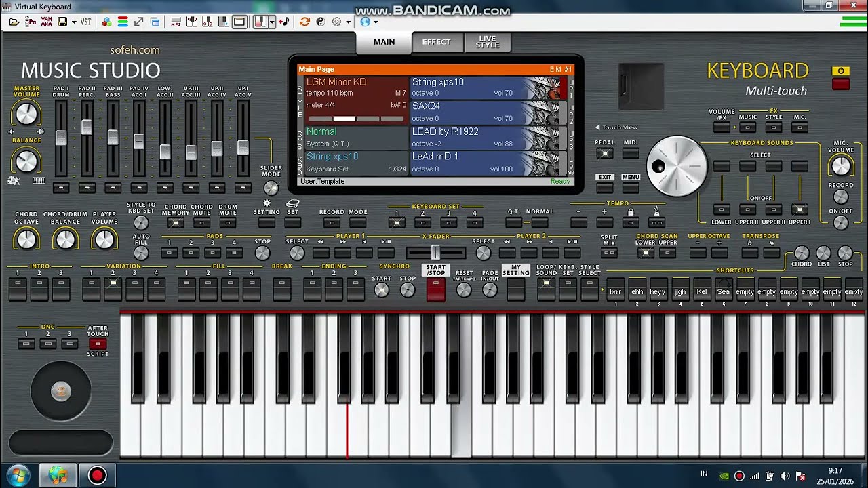Open the gear settings icon in toolbar

tap(337, 22)
